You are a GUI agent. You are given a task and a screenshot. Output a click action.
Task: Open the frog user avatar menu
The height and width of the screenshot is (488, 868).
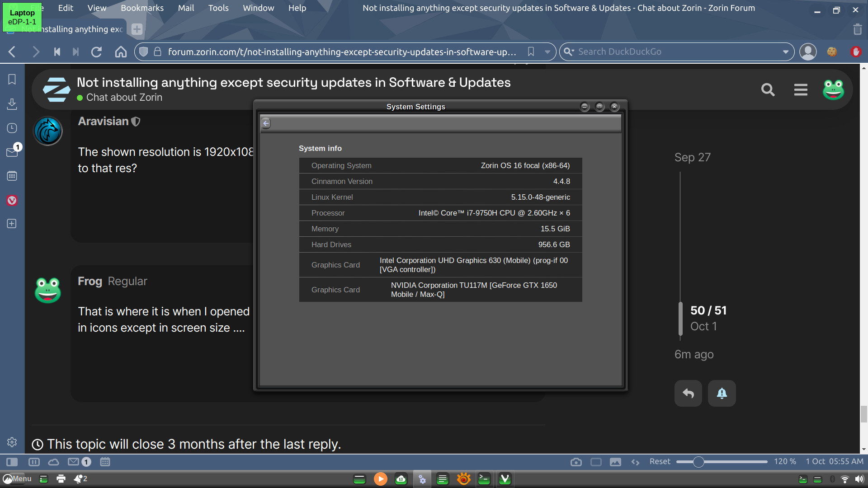click(x=833, y=89)
